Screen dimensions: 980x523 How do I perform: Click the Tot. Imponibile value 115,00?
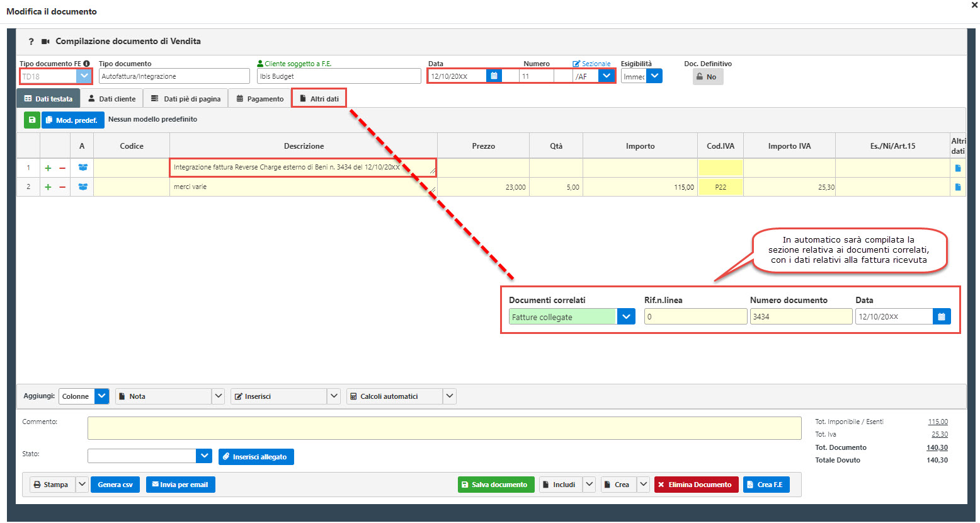pos(938,422)
